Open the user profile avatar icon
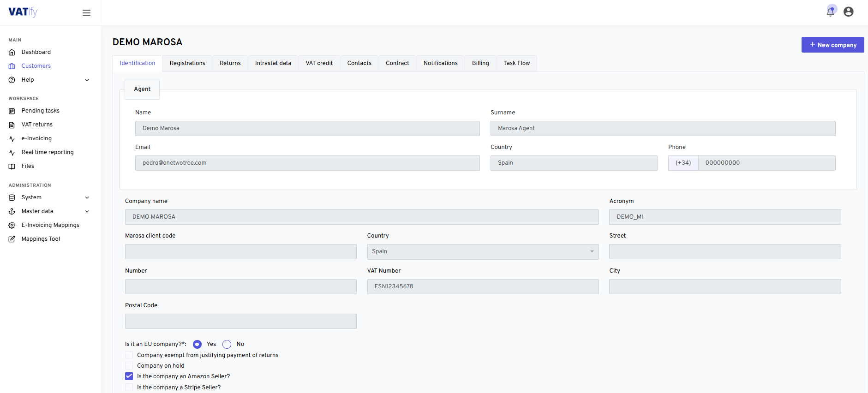 pyautogui.click(x=848, y=12)
